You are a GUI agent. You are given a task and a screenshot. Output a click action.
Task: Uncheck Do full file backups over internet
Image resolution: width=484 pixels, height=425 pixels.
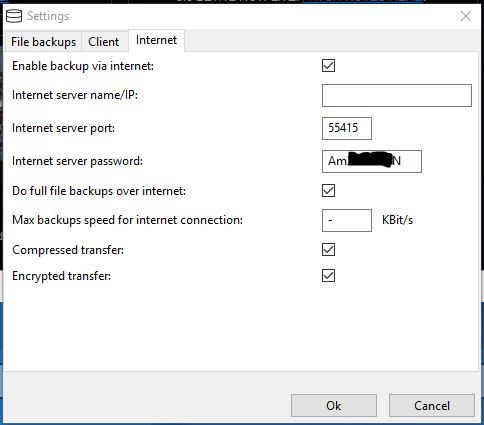tap(328, 191)
